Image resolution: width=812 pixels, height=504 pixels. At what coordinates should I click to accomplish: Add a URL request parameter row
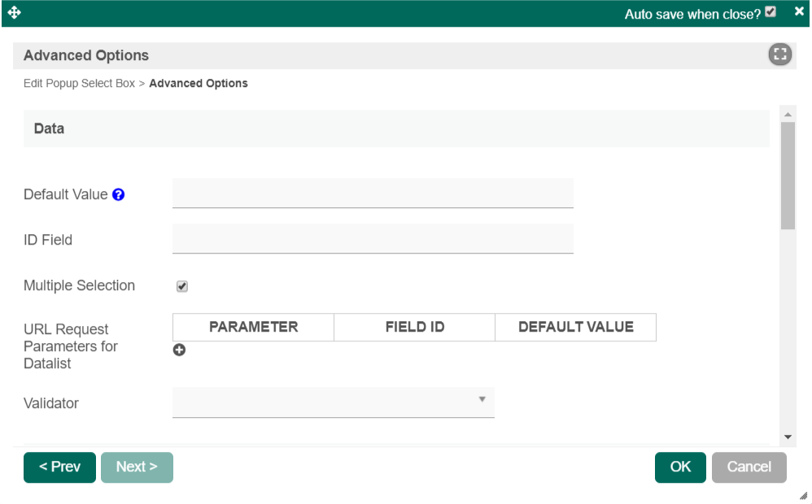point(179,350)
